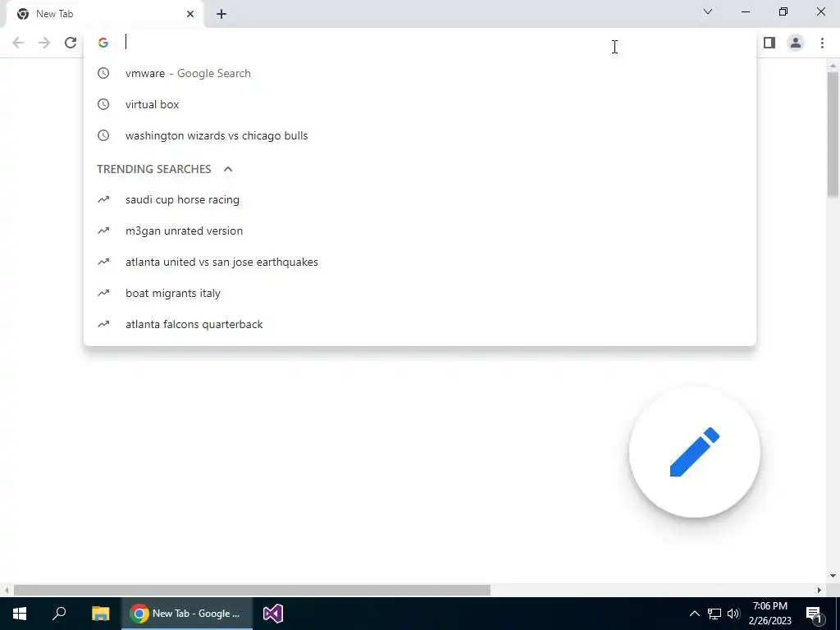Screen dimensions: 840x630
Task: Open Windows taskbar search
Action: click(59, 614)
